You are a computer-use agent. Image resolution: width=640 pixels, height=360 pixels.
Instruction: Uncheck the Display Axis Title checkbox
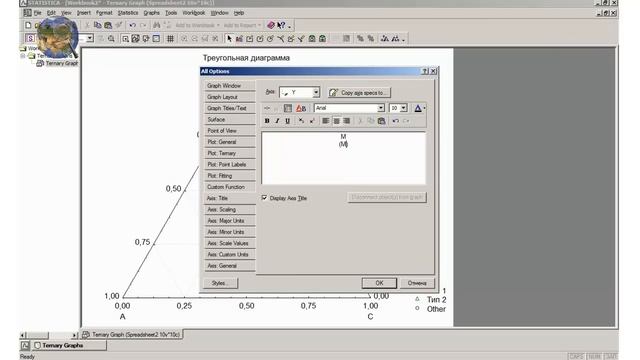264,198
